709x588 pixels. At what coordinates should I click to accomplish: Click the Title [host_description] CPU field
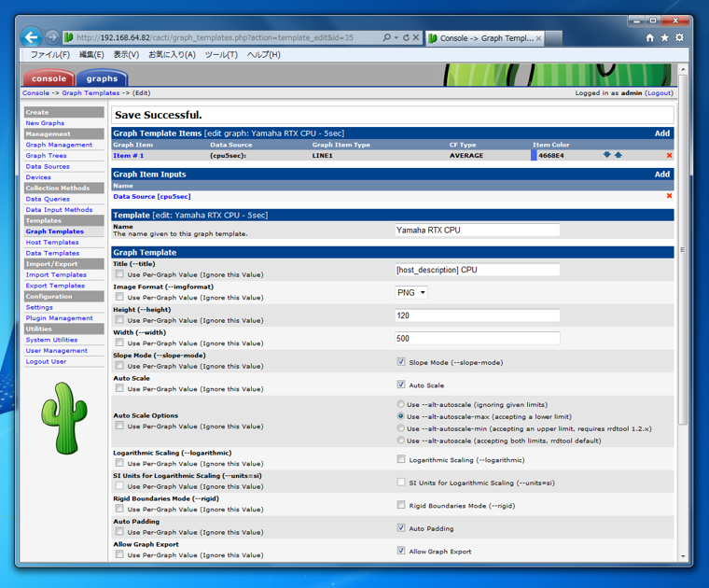(x=477, y=270)
